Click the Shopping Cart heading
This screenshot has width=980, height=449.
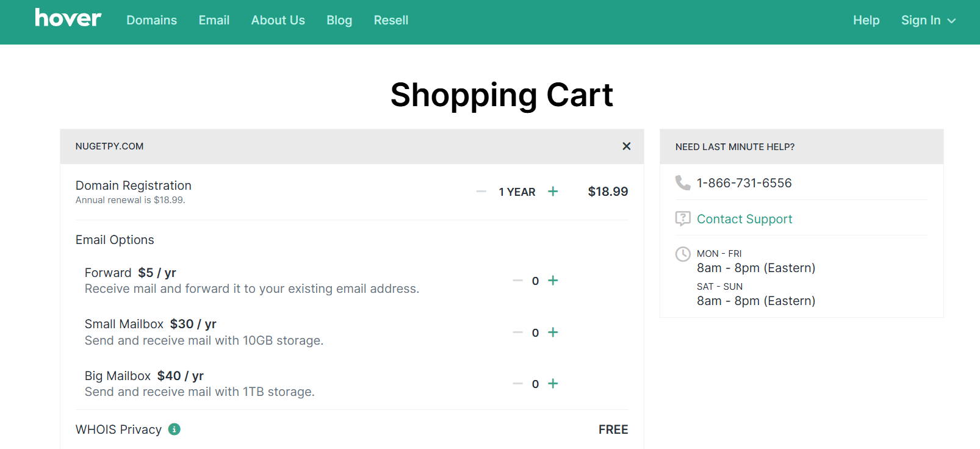click(502, 95)
